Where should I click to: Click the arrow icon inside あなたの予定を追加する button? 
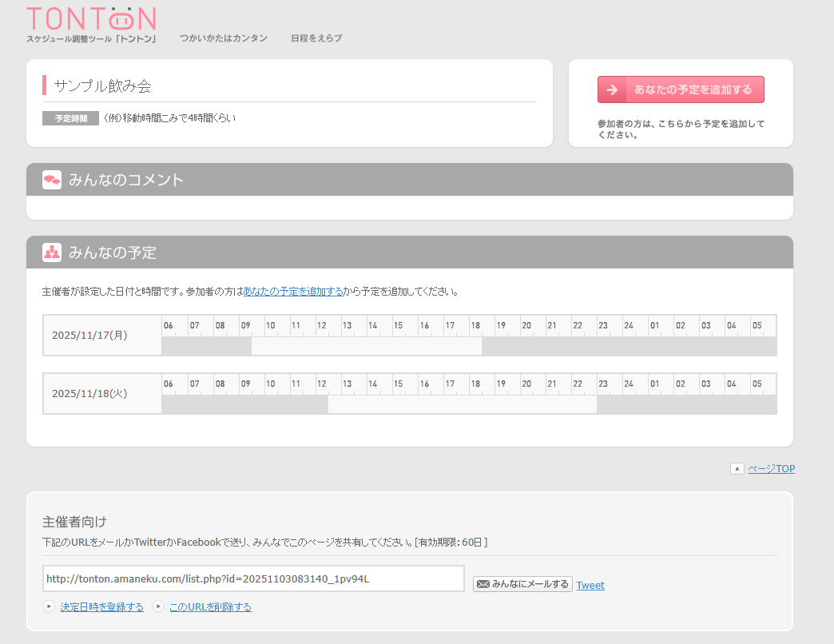coord(612,89)
